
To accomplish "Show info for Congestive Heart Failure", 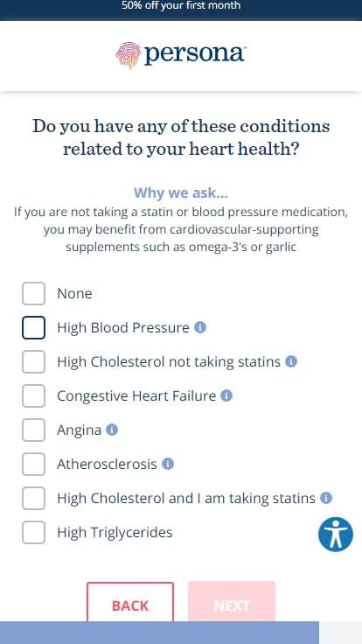I will (x=226, y=395).
